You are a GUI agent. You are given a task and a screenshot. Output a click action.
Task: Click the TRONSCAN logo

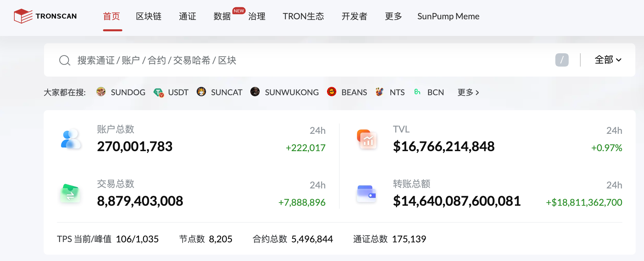tap(45, 16)
